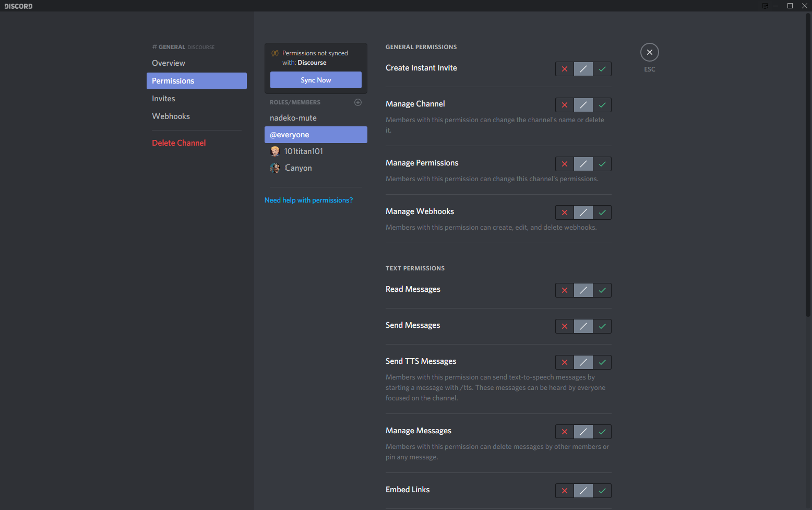Click Delete Channel in the sidebar
Image resolution: width=812 pixels, height=510 pixels.
[178, 143]
